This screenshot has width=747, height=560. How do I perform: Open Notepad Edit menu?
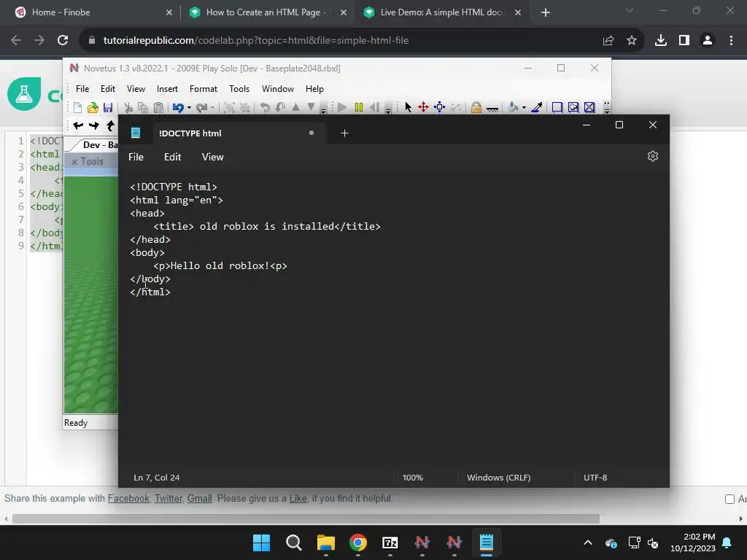(x=172, y=157)
